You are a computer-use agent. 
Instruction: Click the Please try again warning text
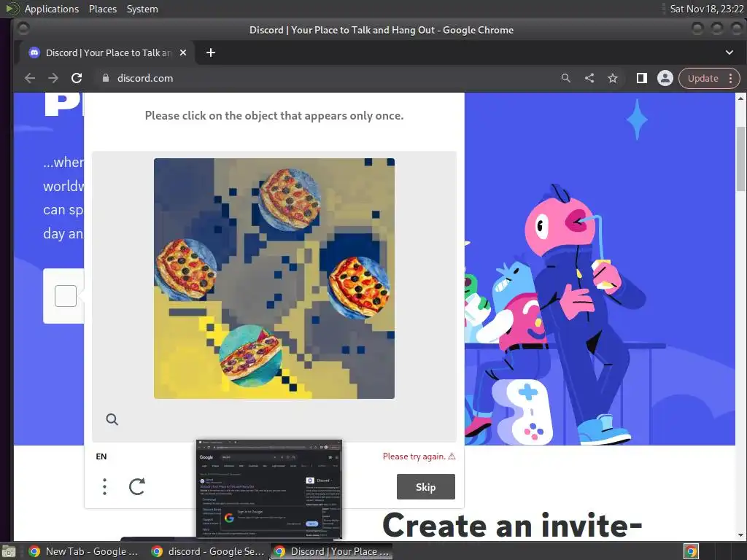[x=414, y=456]
